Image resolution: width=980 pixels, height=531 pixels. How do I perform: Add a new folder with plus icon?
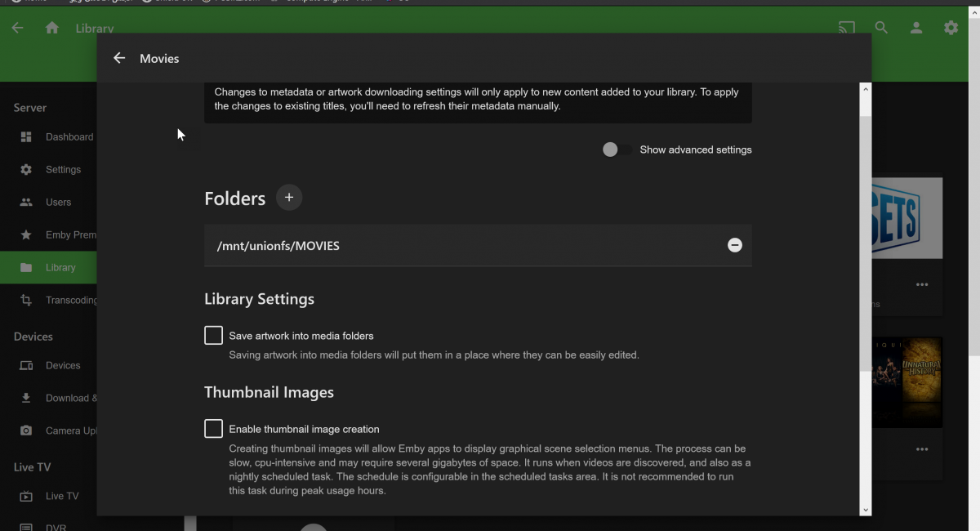pos(289,198)
